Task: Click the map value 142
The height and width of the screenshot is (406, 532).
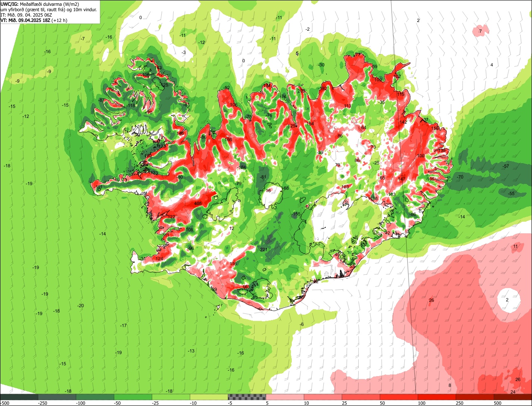Action: pyautogui.click(x=403, y=122)
